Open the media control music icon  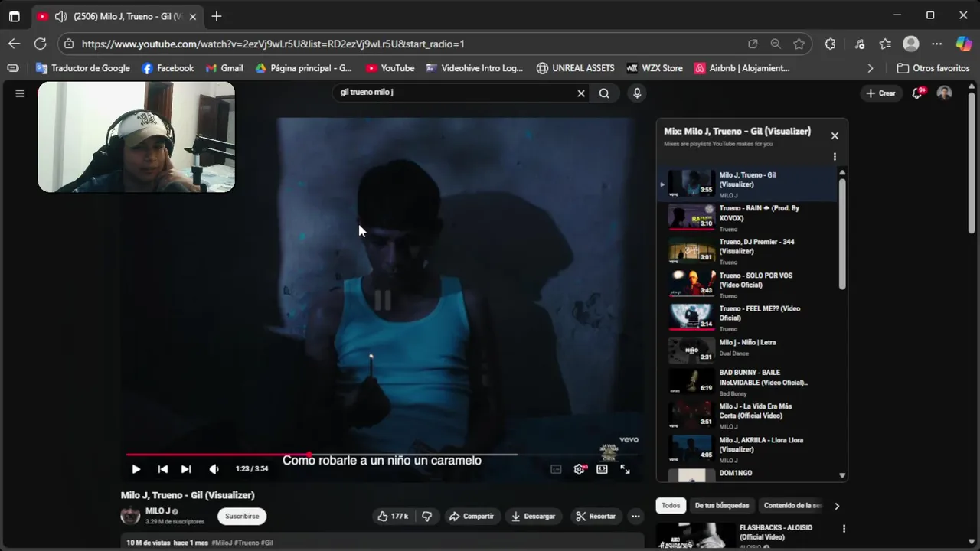click(860, 44)
